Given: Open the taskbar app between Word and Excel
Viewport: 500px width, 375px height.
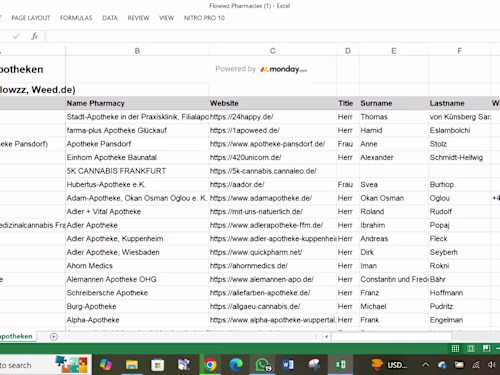Looking at the screenshot, I should pos(314,365).
